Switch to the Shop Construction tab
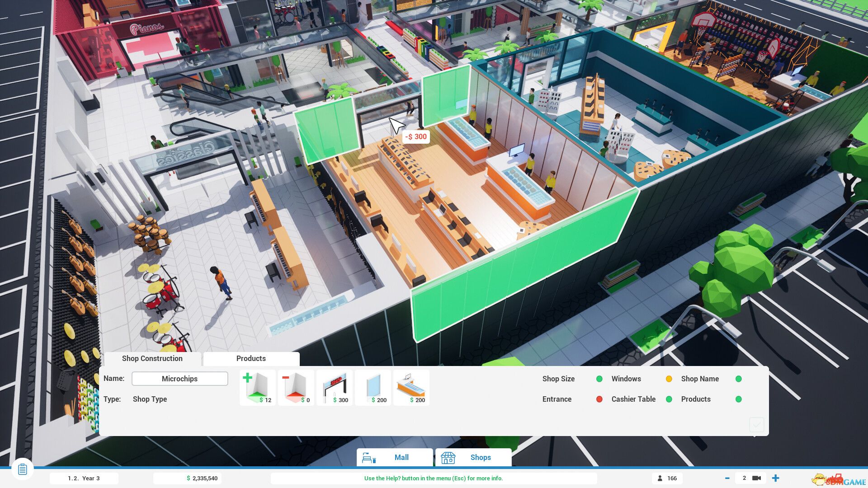 click(x=152, y=358)
